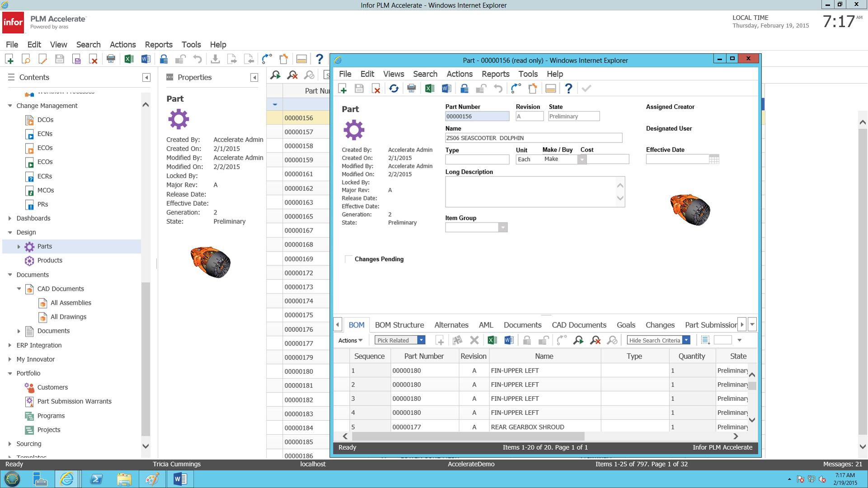The image size is (868, 488).
Task: Select Part Submission Warrants in Contents
Action: pos(74,401)
